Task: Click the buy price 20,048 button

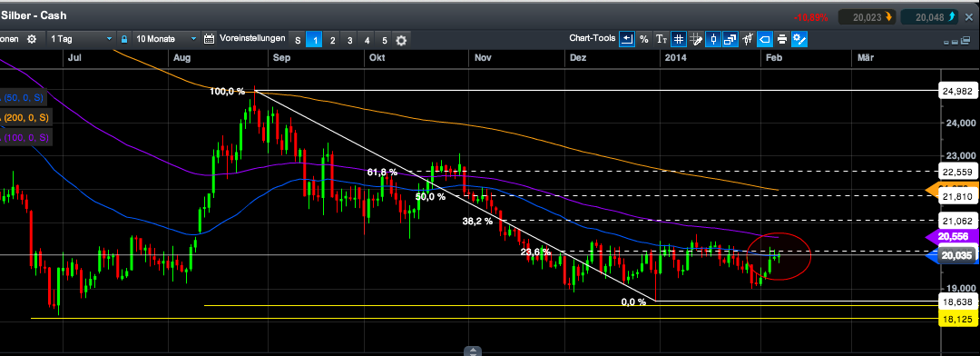Action: click(929, 17)
